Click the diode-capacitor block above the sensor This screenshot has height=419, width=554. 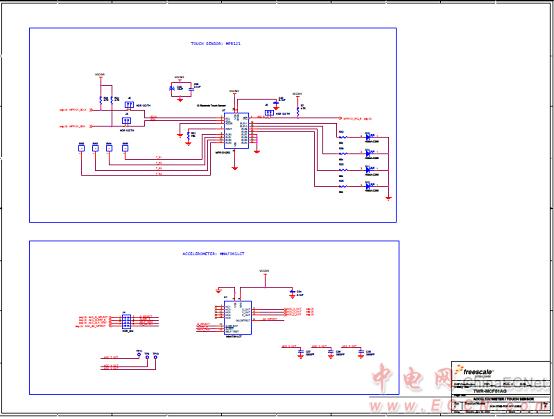(x=181, y=89)
